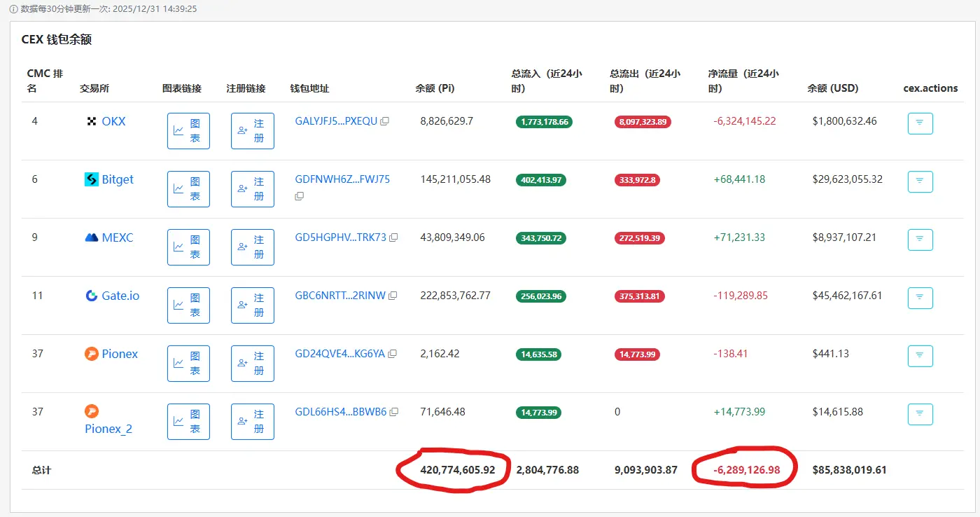Click the Bitget 注册 register button
The image size is (980, 517).
[253, 189]
